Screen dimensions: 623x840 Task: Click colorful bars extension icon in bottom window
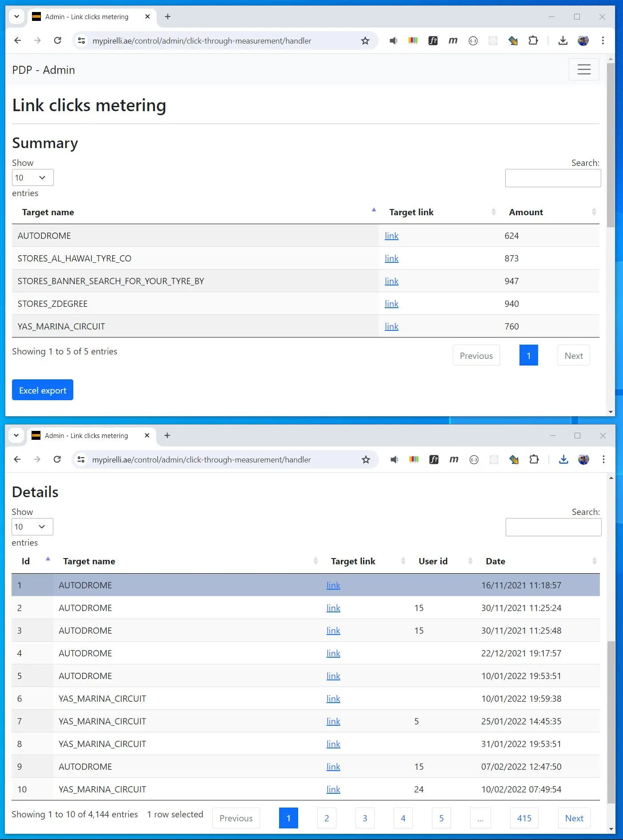(414, 460)
